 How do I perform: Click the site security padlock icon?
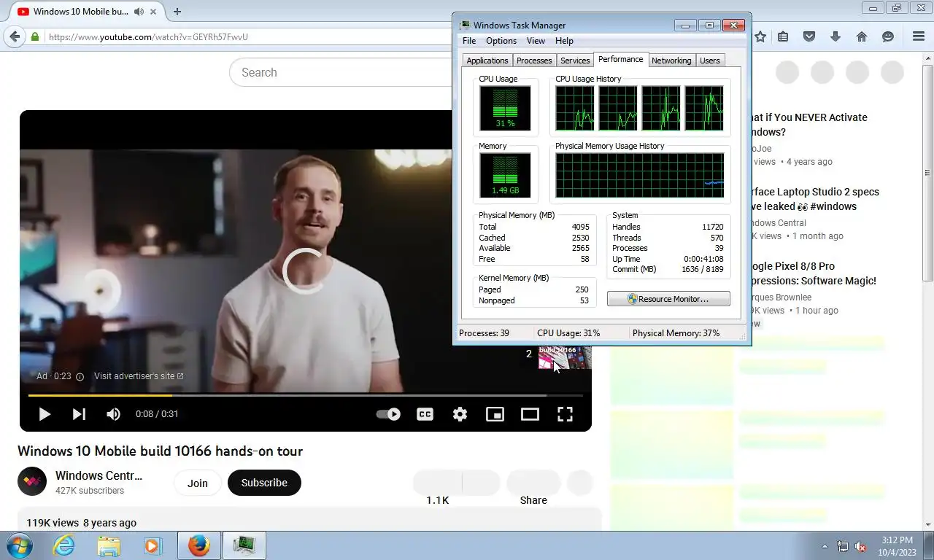[35, 36]
